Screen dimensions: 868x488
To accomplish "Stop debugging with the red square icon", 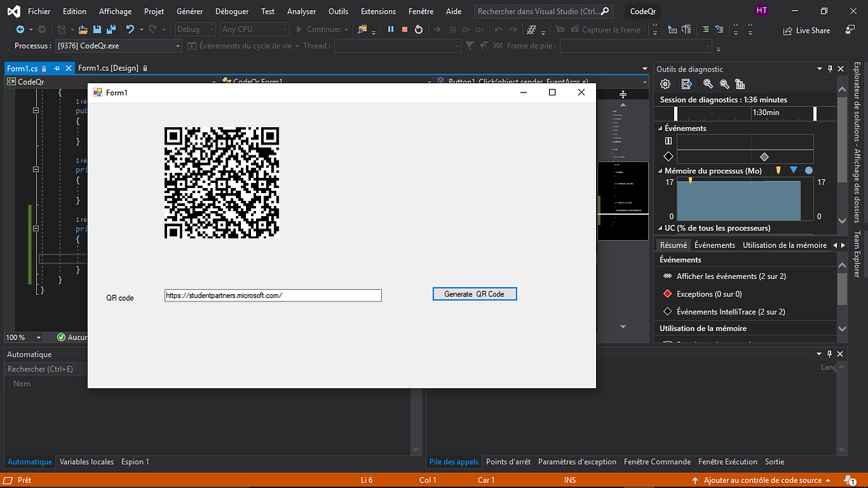I will point(405,29).
